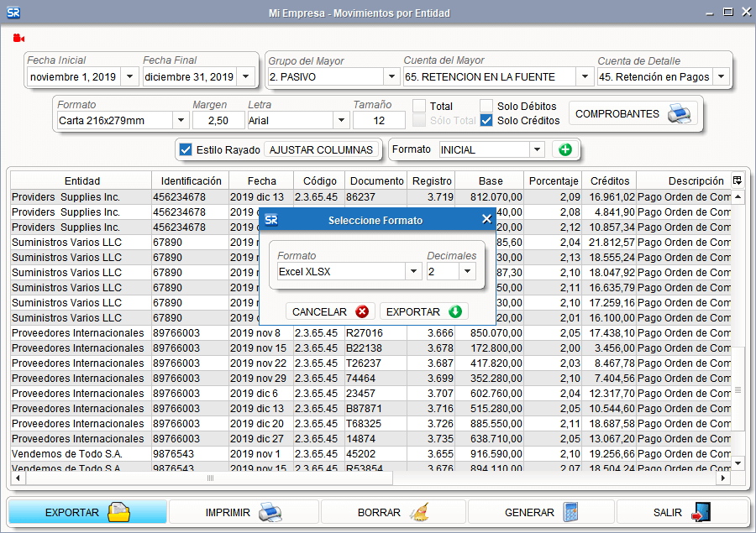Expand the Grupo del Mayor dropdown
This screenshot has width=756, height=533.
point(391,76)
